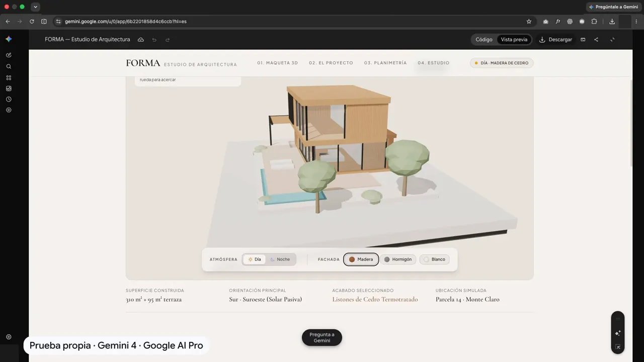Open browser extensions puzzle icon
Image resolution: width=644 pixels, height=362 pixels.
click(594, 22)
